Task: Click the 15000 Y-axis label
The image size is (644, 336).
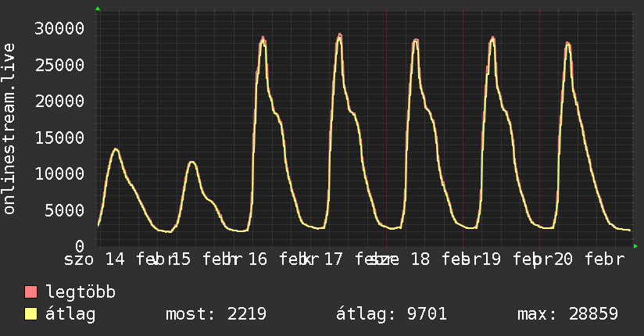Action: click(61, 138)
